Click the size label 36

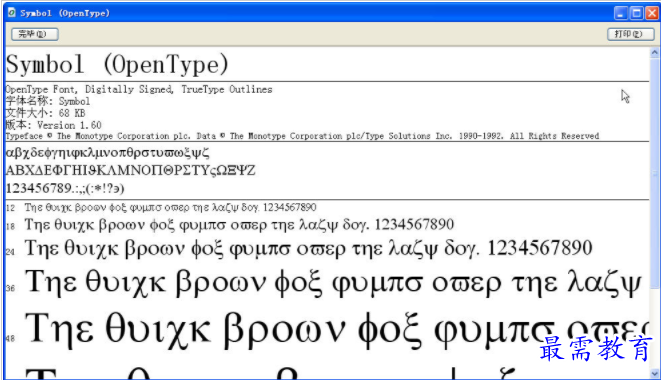(x=11, y=288)
